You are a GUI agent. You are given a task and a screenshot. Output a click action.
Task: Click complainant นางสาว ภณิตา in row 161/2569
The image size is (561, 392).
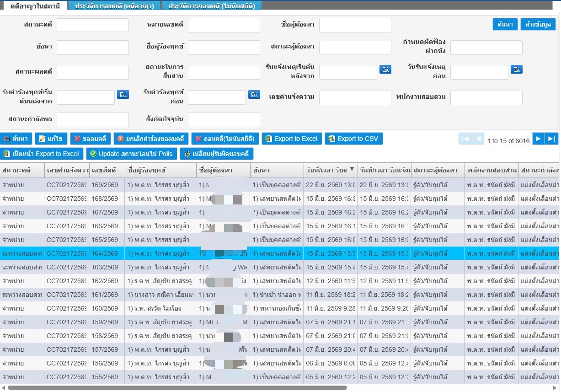tap(160, 295)
